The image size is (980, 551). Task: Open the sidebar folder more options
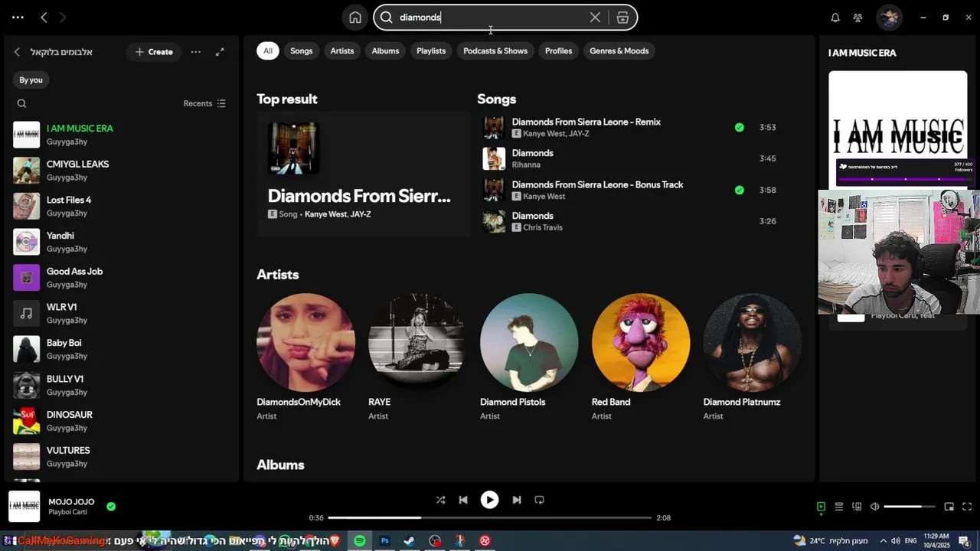pos(196,52)
